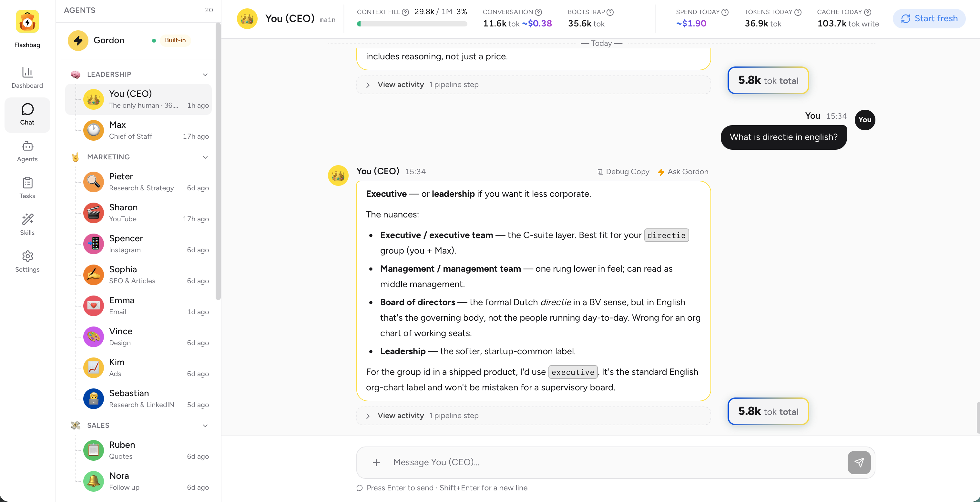Open Pieter's magnifying glass avatar

[94, 182]
